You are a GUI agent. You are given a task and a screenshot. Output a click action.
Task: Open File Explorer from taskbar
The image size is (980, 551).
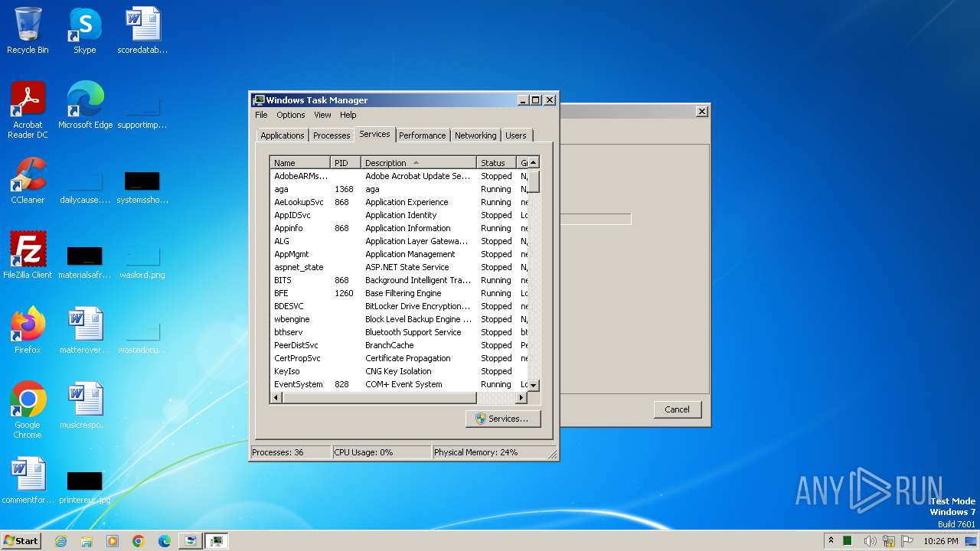(x=87, y=541)
